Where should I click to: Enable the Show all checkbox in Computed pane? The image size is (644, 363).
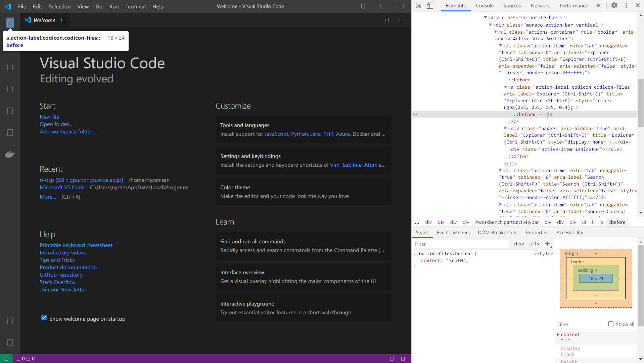pos(611,324)
